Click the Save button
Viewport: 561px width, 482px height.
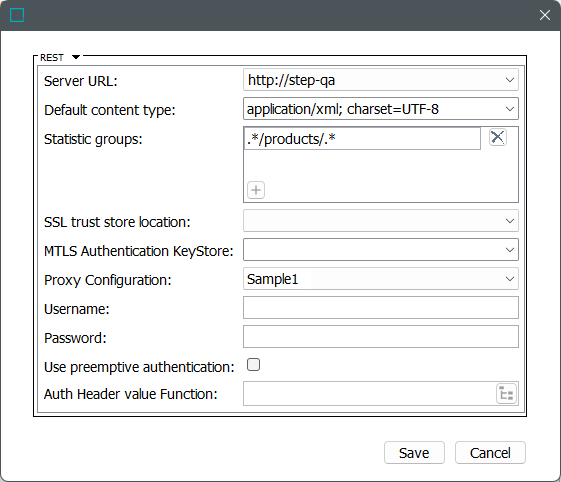[x=414, y=453]
